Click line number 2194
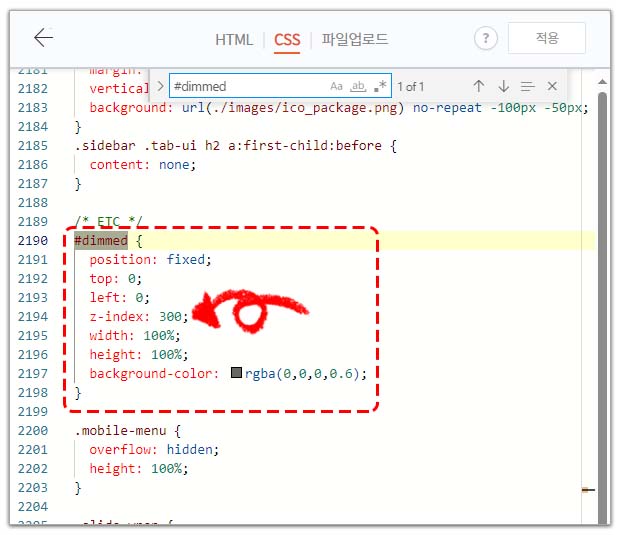620x535 pixels. [x=32, y=316]
